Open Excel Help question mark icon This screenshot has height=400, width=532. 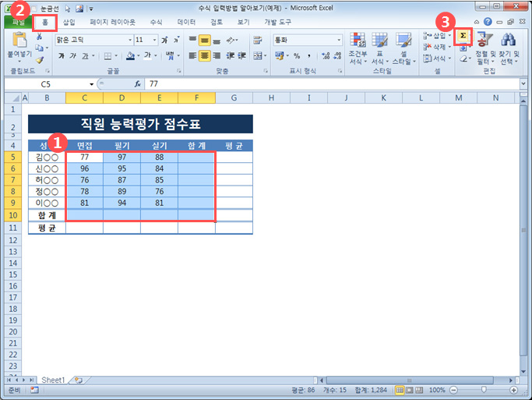[x=488, y=22]
